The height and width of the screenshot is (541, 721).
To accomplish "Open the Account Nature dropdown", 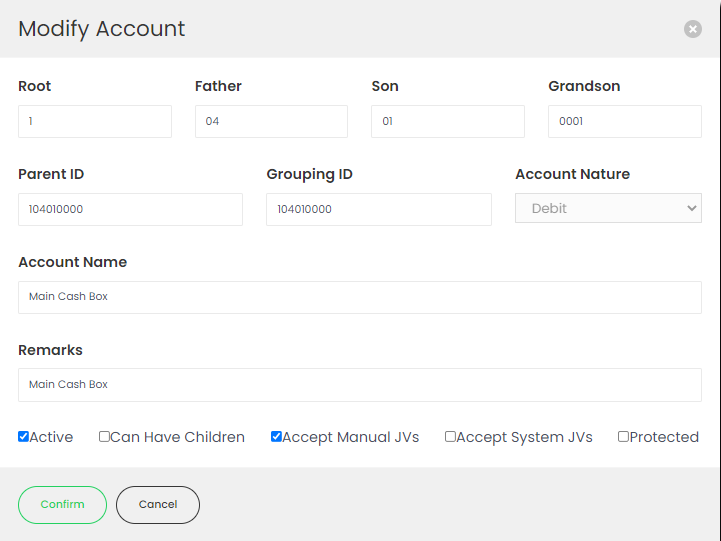I will click(608, 208).
